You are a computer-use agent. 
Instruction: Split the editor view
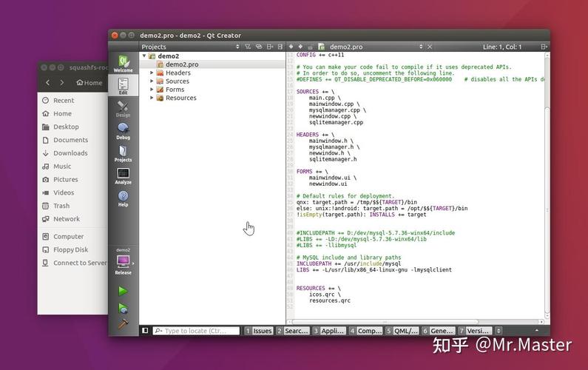click(544, 47)
